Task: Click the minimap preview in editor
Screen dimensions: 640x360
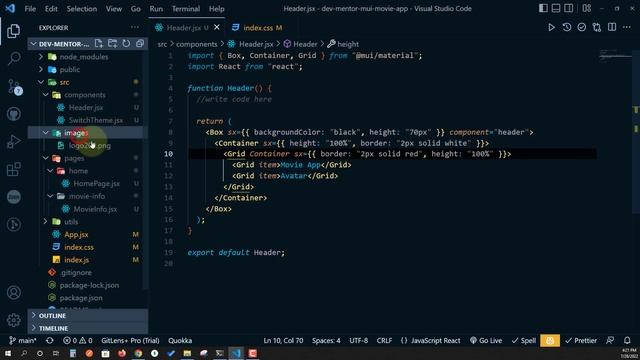Action: point(616,55)
